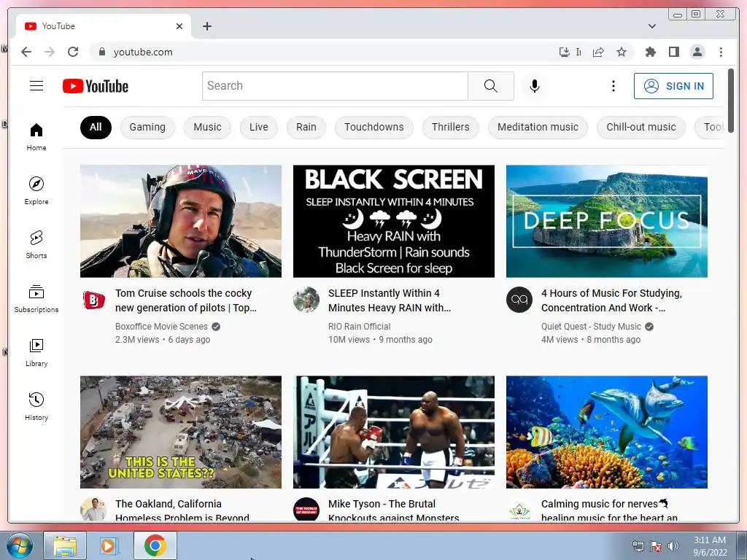Open media player on taskbar
The image size is (747, 560).
pos(109,545)
